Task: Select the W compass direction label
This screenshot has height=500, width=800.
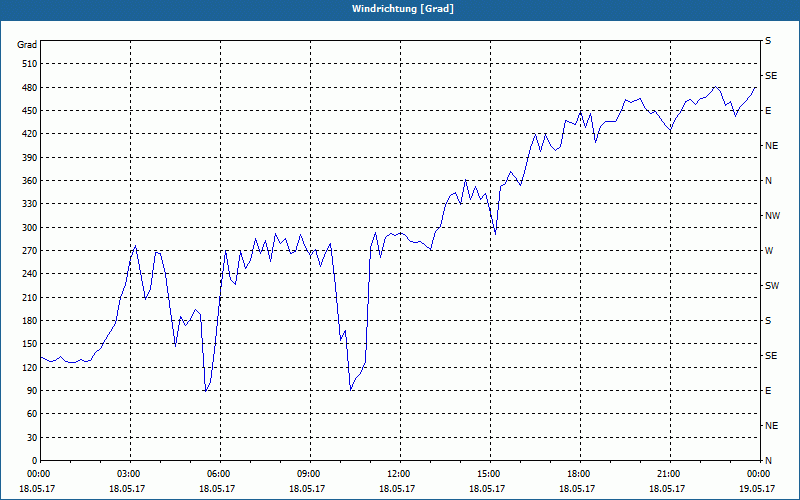Action: [769, 251]
